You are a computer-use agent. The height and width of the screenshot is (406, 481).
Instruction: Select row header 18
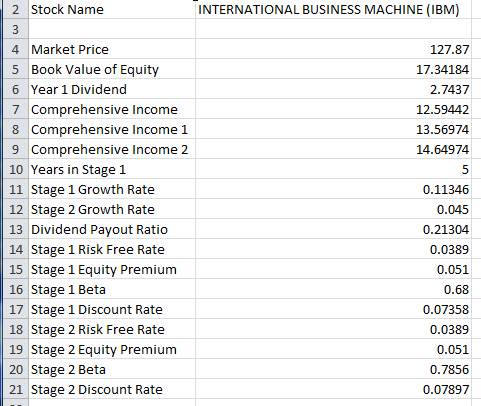15,329
